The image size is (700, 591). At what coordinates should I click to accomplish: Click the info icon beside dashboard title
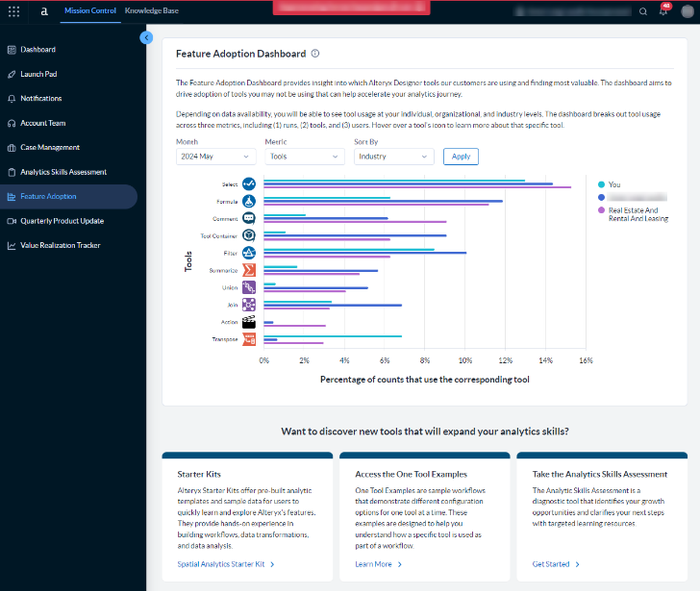point(315,54)
